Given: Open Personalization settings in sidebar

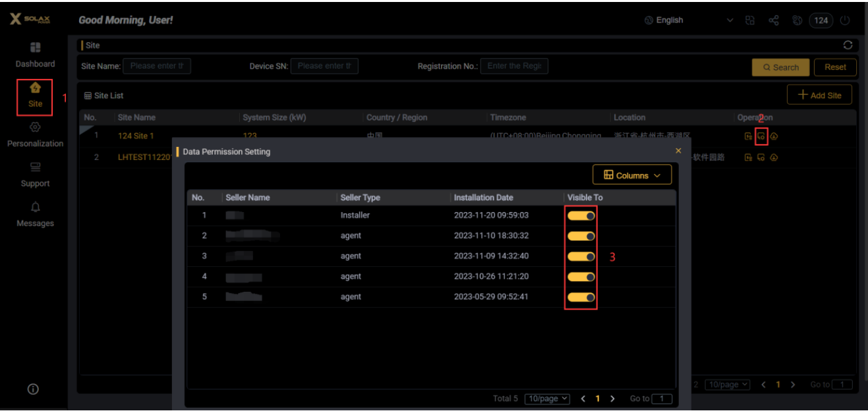Looking at the screenshot, I should pyautogui.click(x=35, y=127).
